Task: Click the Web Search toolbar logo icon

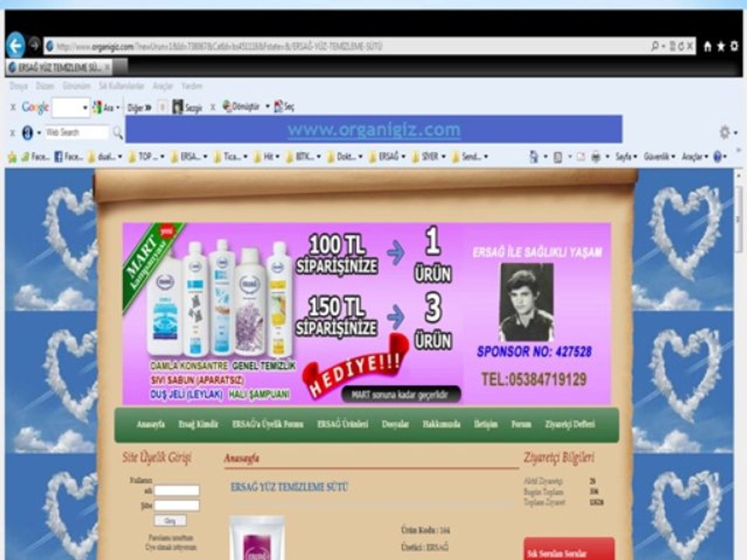Action: 28,133
